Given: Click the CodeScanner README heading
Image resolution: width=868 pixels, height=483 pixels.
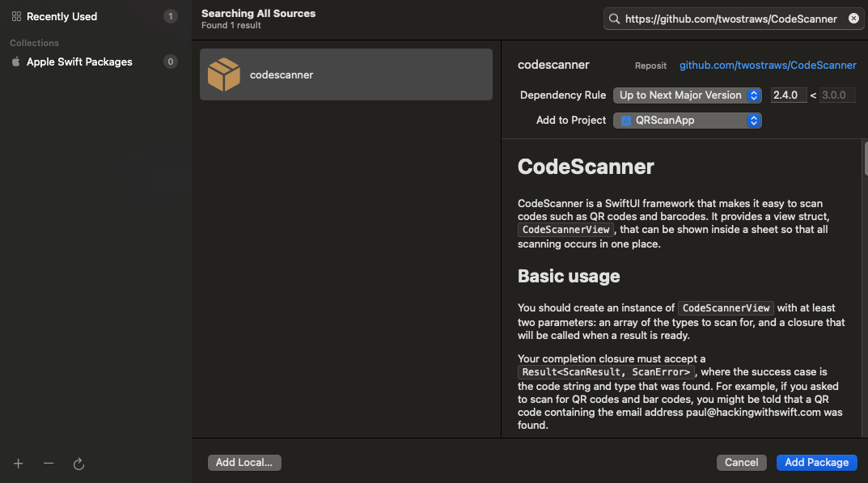Looking at the screenshot, I should (x=586, y=167).
